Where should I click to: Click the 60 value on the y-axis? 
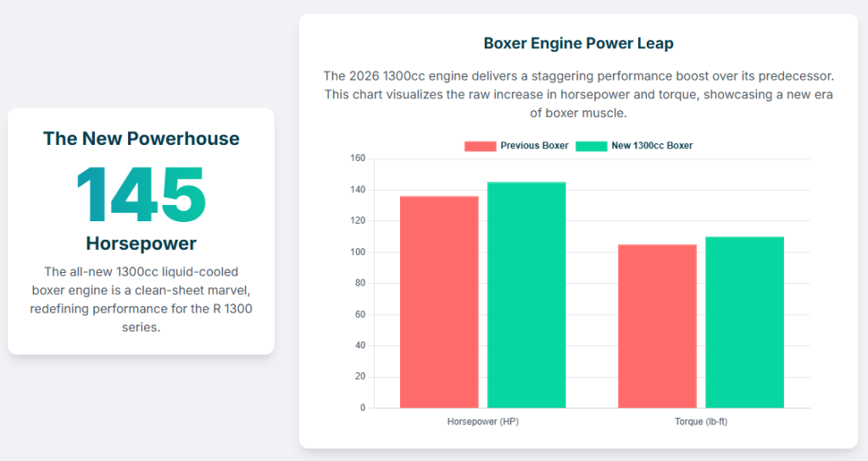coord(359,314)
